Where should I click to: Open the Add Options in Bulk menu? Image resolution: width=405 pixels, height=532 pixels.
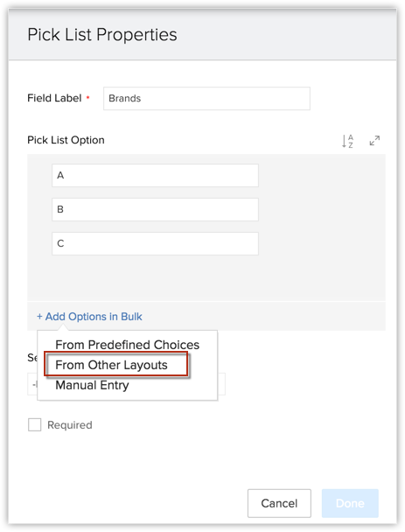89,317
